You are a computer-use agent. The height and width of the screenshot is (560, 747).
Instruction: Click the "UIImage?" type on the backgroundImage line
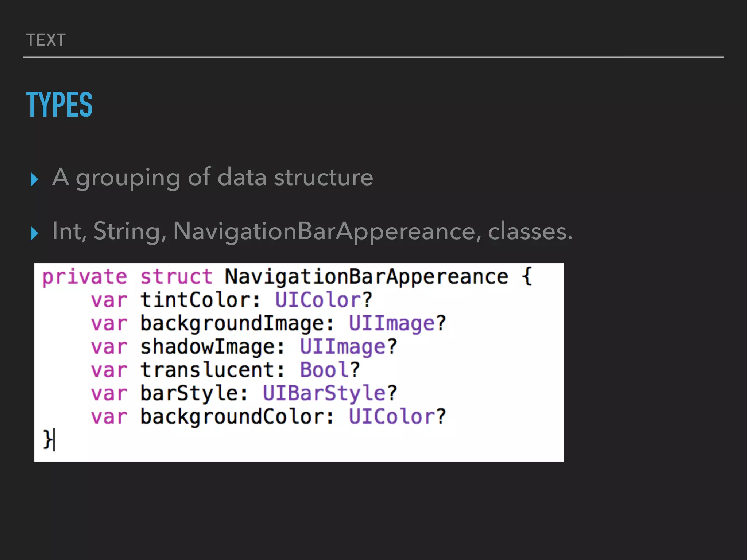[x=397, y=323]
